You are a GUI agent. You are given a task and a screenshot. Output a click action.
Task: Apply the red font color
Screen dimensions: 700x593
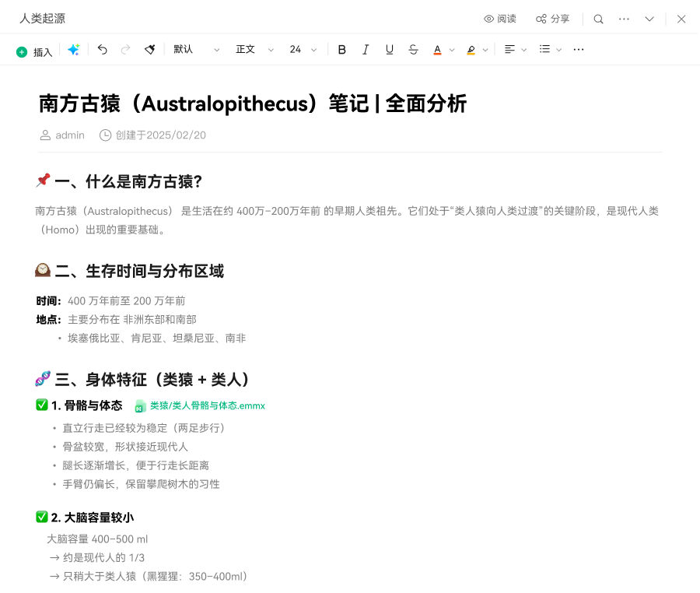(437, 50)
